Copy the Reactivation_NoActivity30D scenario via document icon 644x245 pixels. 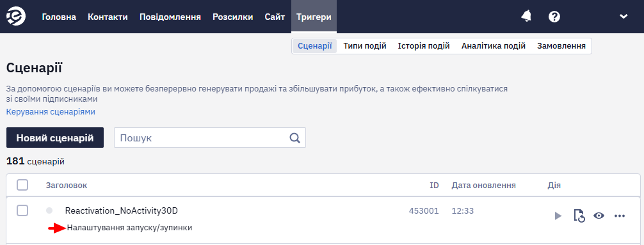(579, 216)
